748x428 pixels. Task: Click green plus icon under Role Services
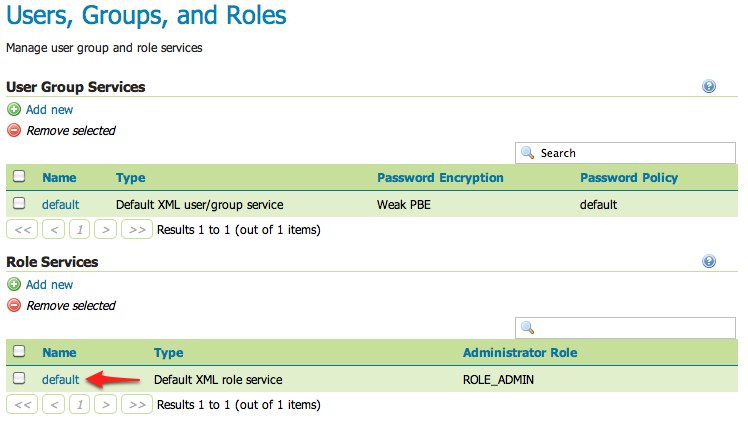click(x=14, y=284)
